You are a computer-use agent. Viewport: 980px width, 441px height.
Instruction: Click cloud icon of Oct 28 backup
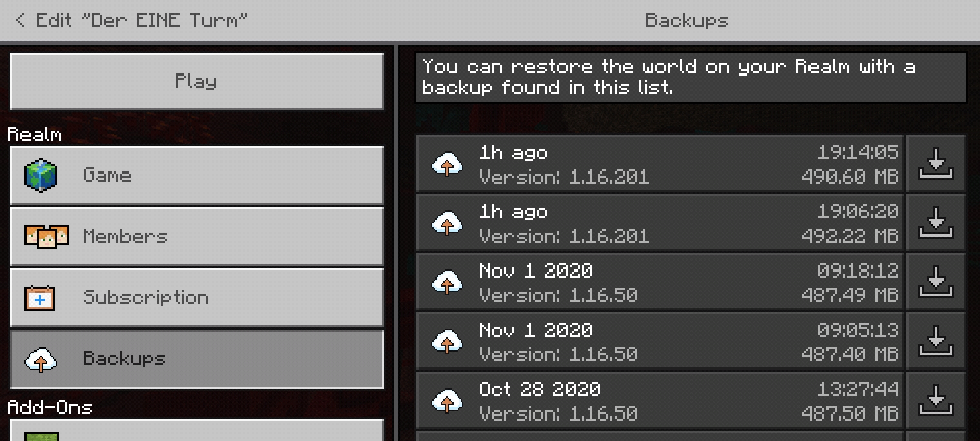coord(447,401)
